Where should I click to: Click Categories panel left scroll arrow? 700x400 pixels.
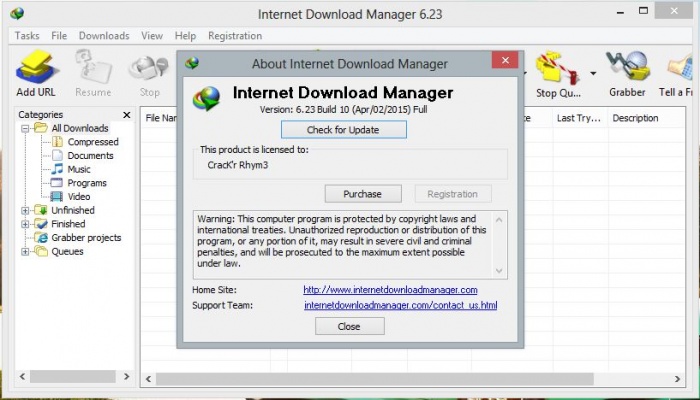[x=22, y=376]
